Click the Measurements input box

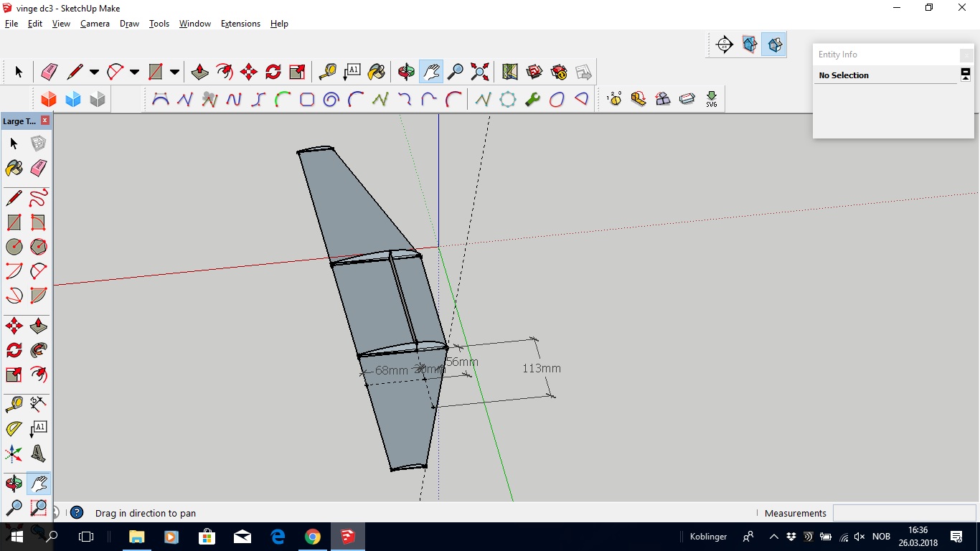903,513
